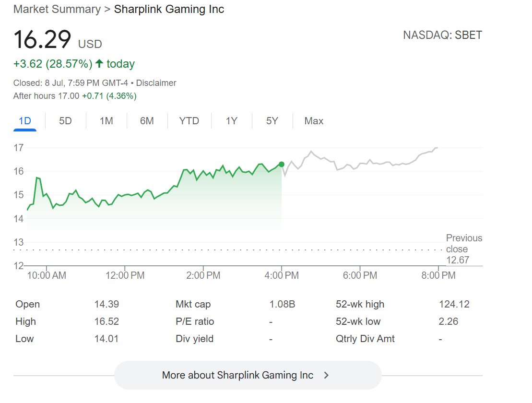Click the 16.29 price value
This screenshot has height=403, width=532.
42,39
